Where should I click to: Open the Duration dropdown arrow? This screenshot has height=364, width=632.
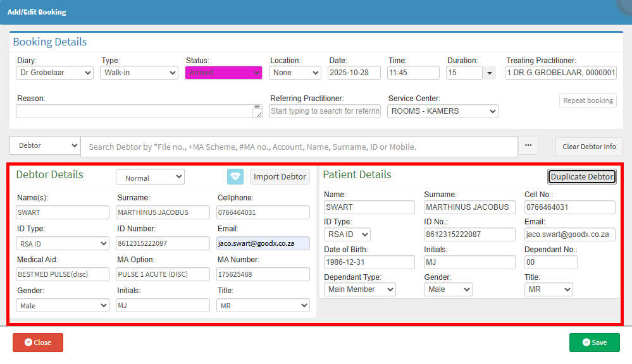tap(490, 73)
